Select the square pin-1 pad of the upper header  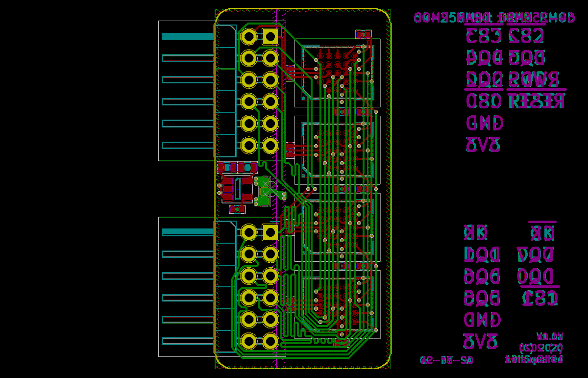(x=270, y=37)
